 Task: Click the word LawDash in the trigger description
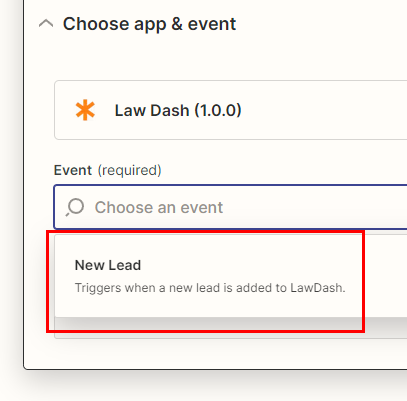tap(318, 288)
